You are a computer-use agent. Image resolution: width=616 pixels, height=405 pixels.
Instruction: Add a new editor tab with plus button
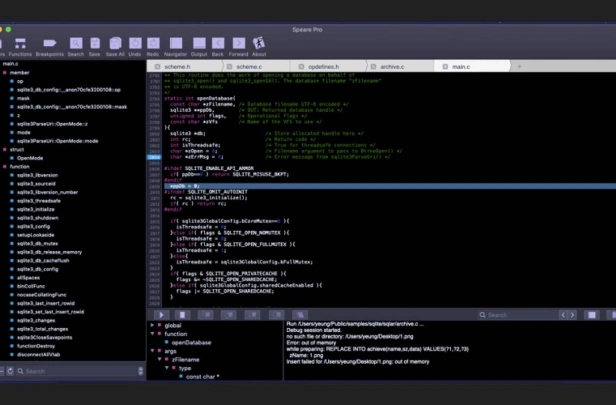click(519, 67)
